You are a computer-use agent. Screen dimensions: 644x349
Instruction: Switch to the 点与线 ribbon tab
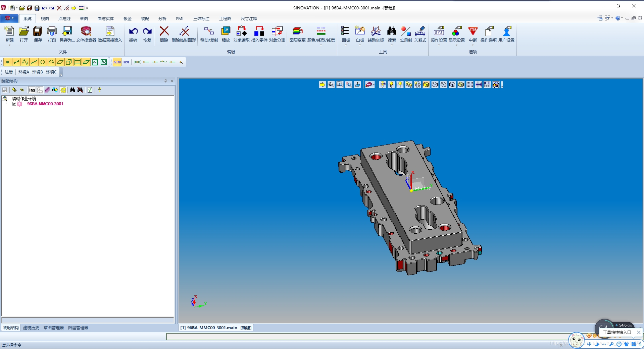point(64,18)
